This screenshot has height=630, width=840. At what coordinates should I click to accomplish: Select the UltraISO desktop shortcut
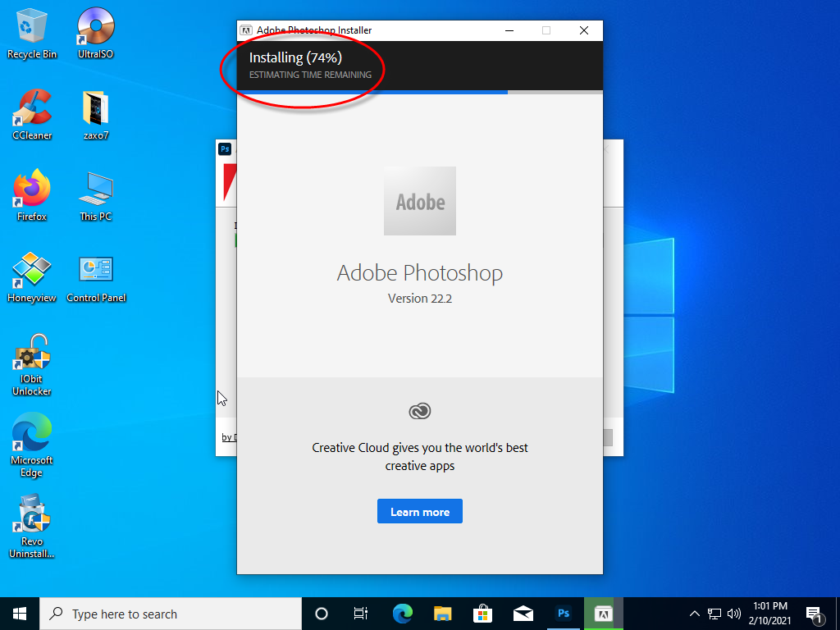coord(95,33)
